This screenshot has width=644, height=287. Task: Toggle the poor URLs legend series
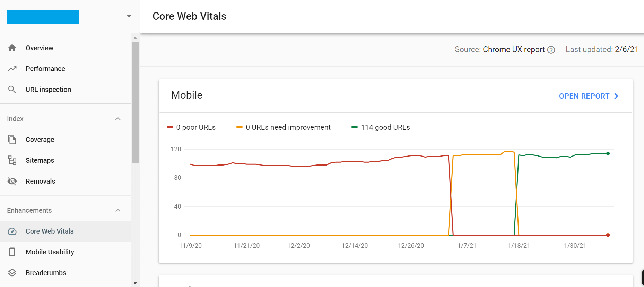[x=191, y=127]
